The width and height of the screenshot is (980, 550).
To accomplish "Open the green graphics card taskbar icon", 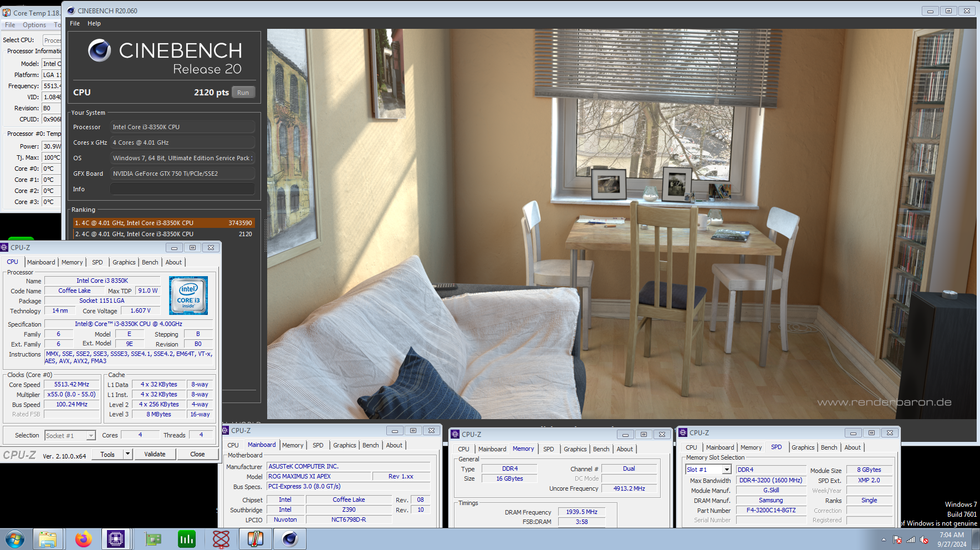I will [152, 539].
